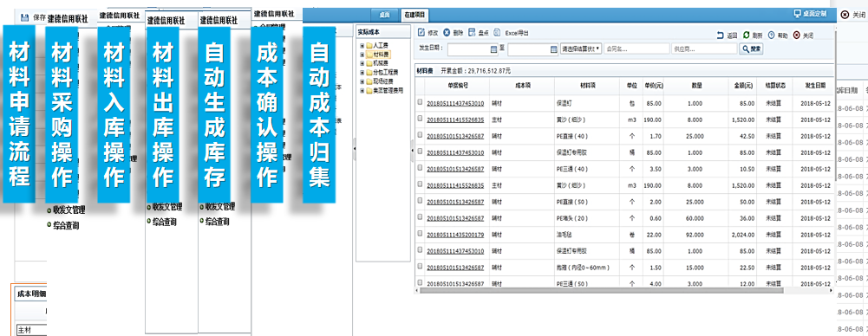Click the 保存 floppy disk icon

[24, 17]
